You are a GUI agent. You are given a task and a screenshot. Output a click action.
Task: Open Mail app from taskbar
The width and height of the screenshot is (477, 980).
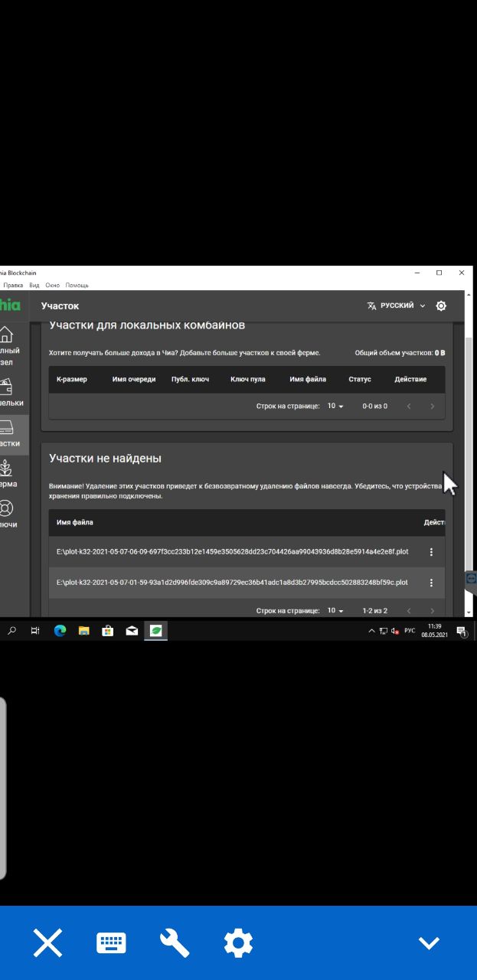(x=132, y=631)
